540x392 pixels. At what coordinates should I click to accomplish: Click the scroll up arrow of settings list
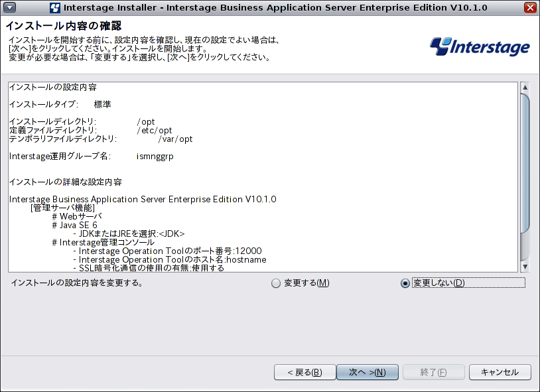point(525,87)
